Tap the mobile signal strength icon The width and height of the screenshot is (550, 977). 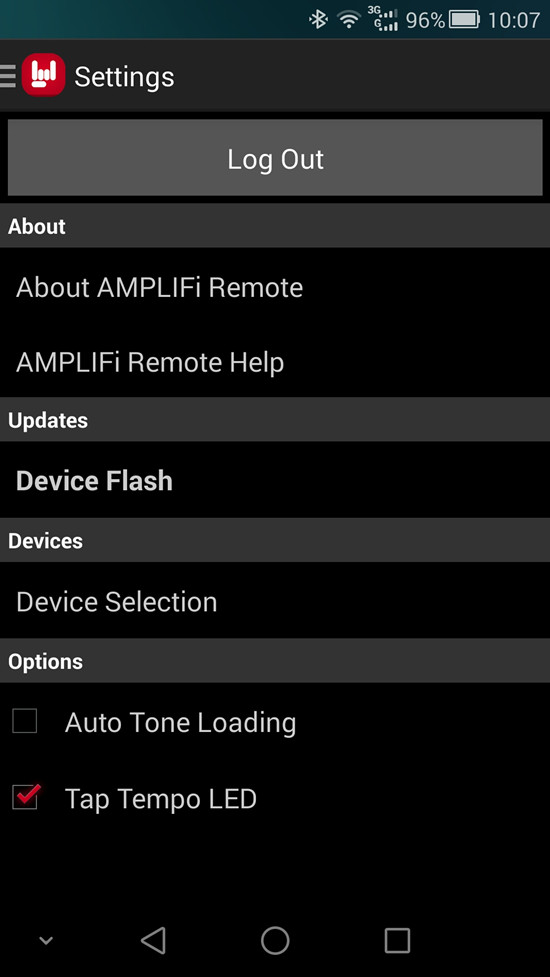(382, 20)
